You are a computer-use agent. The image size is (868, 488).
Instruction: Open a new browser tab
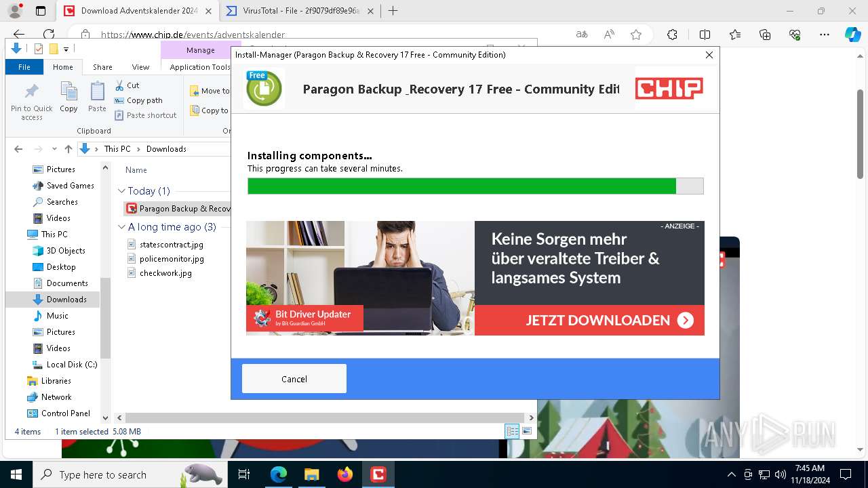tap(393, 11)
